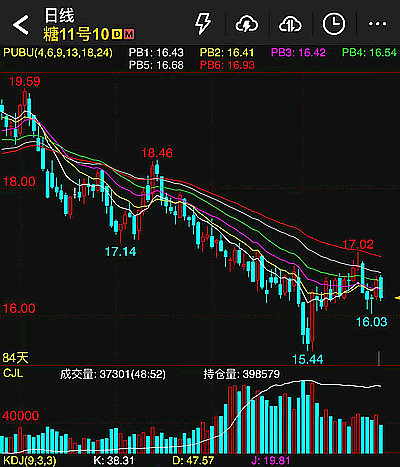Tap the 持仓量 open interest reading
Viewport: 400px width, 467px height.
242,374
